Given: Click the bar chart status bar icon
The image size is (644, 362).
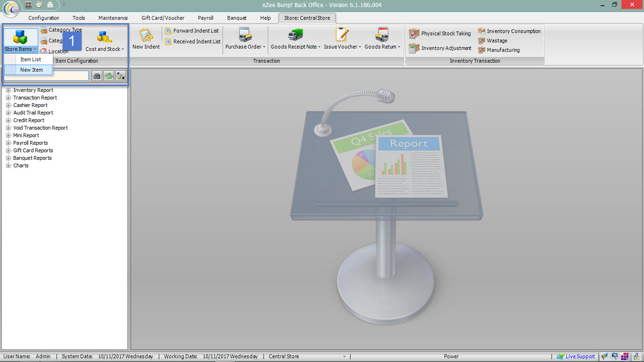Looking at the screenshot, I should coord(605,356).
